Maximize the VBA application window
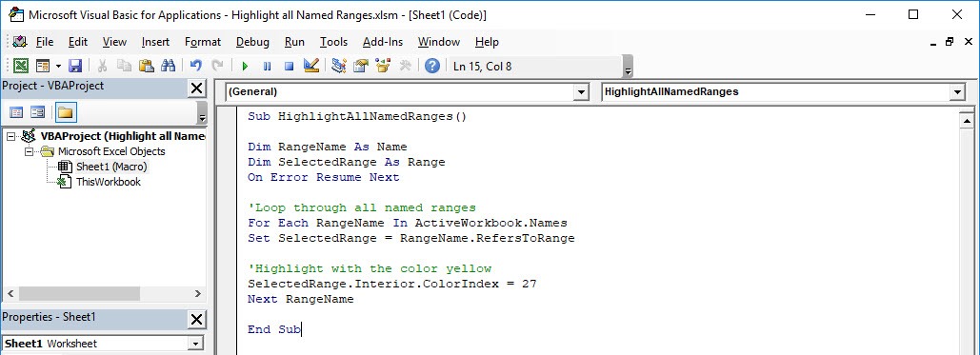980x355 pixels. tap(913, 14)
